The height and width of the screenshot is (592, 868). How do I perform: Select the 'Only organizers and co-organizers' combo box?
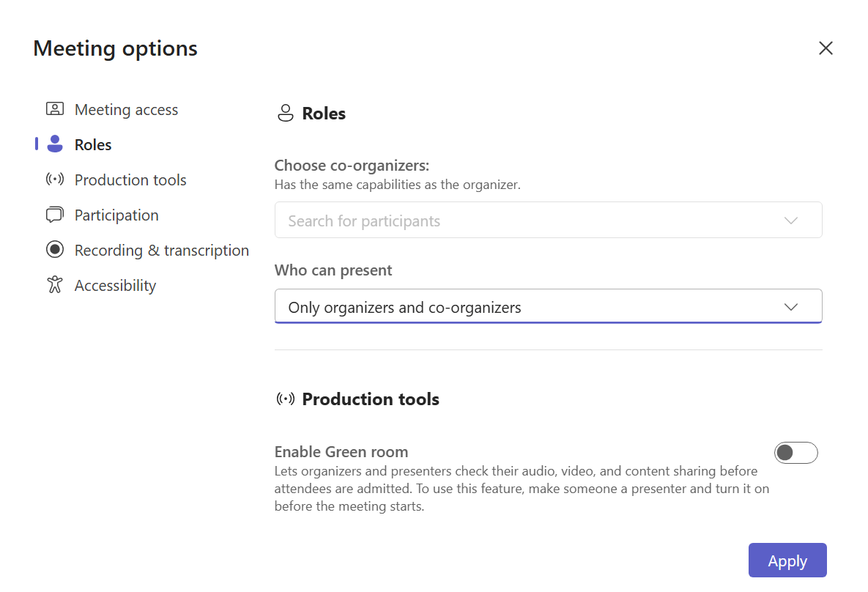513,307
